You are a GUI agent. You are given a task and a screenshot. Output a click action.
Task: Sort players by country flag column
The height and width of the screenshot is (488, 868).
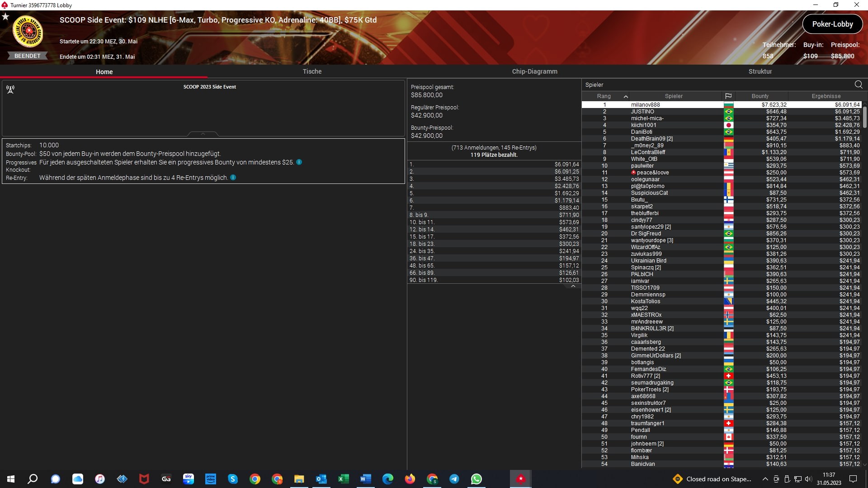(728, 96)
